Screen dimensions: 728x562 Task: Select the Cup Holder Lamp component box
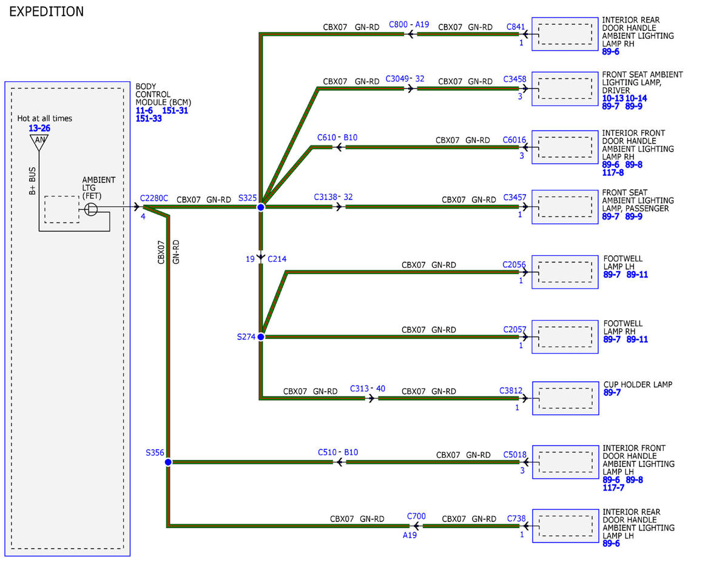click(565, 398)
